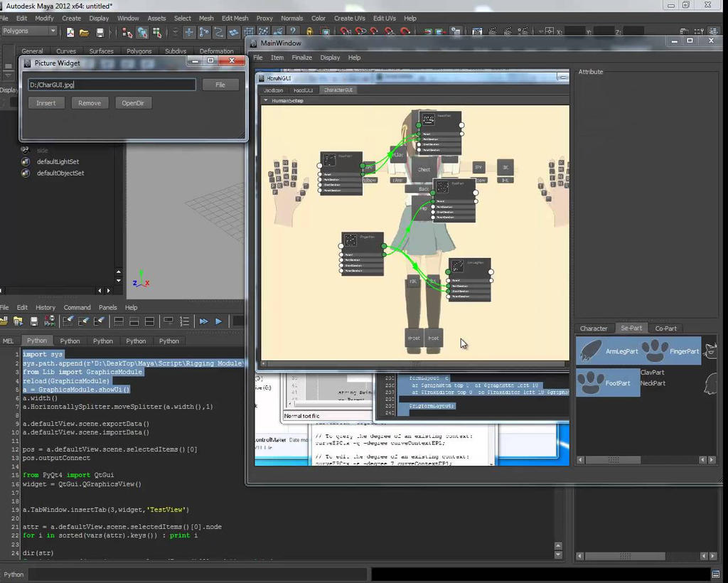Viewport: 728px width, 583px height.
Task: Click the New Scene icon in Maya toolbar
Action: (70, 32)
